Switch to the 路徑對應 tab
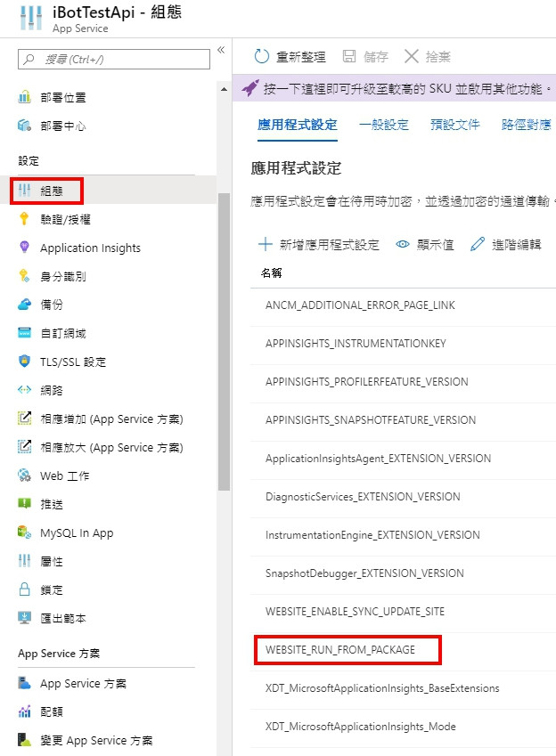Image resolution: width=556 pixels, height=756 pixels. point(526,125)
